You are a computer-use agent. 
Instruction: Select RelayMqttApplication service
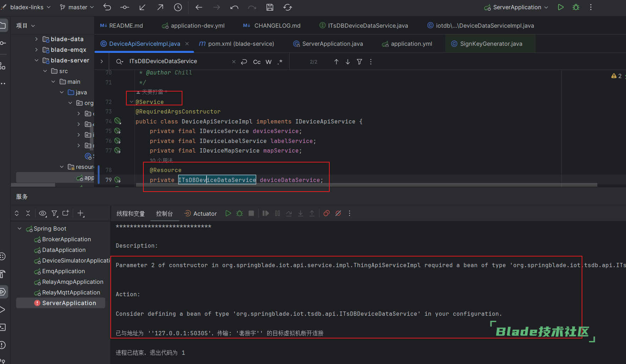[x=71, y=292]
